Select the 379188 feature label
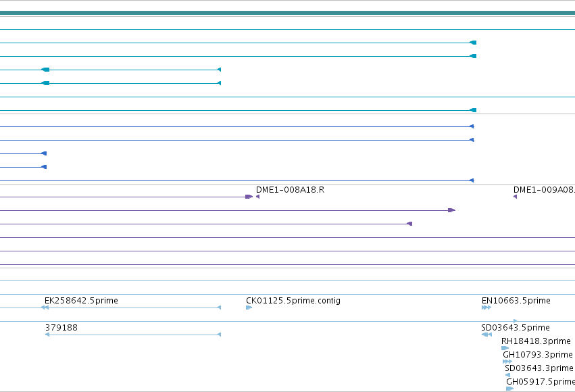 pos(61,328)
